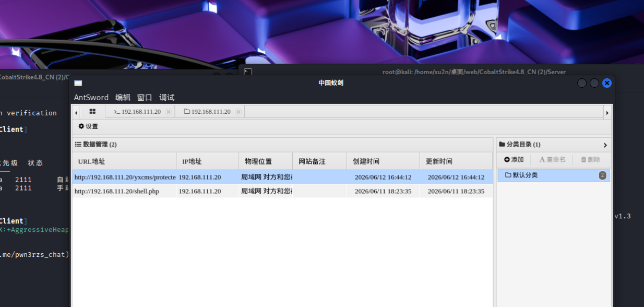Select the yxcms/protecte URL row
Viewport: 644px width, 307px height.
coord(282,177)
